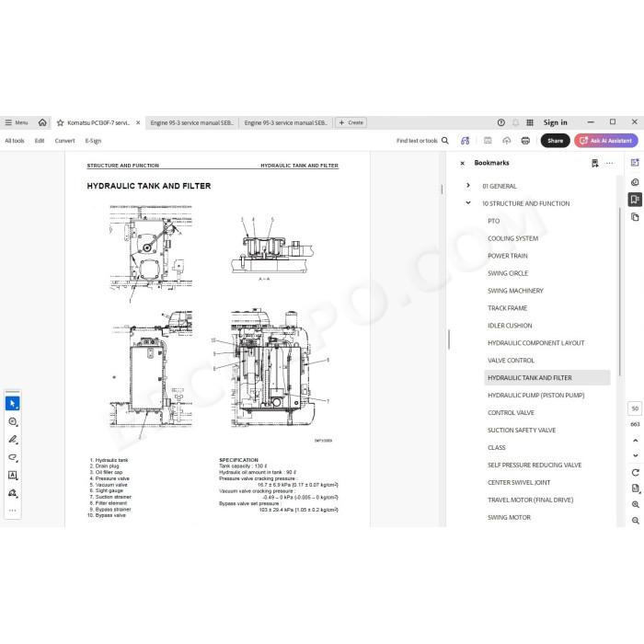Screen dimensions: 644x644
Task: Open All tools menu
Action: [x=15, y=141]
